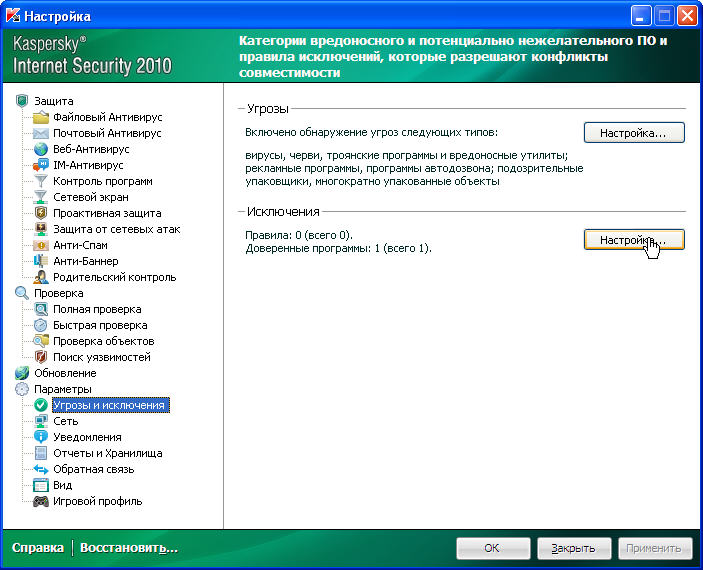The height and width of the screenshot is (570, 703).
Task: Click the Анти-Спам icon
Action: pyautogui.click(x=41, y=245)
